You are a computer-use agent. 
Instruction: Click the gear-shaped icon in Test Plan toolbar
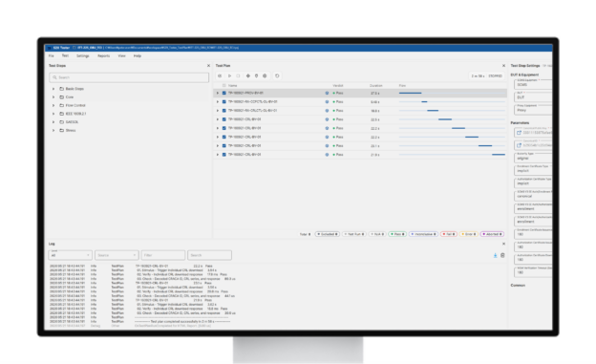tap(265, 76)
